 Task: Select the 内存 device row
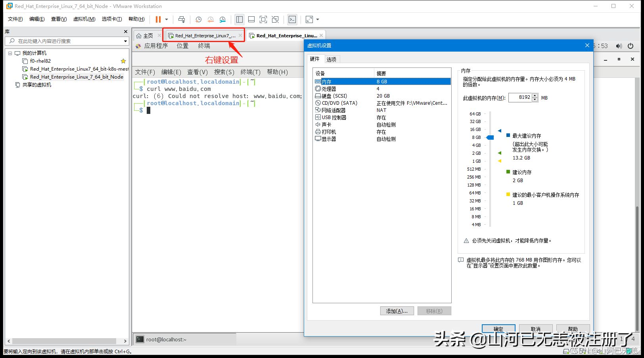point(382,82)
